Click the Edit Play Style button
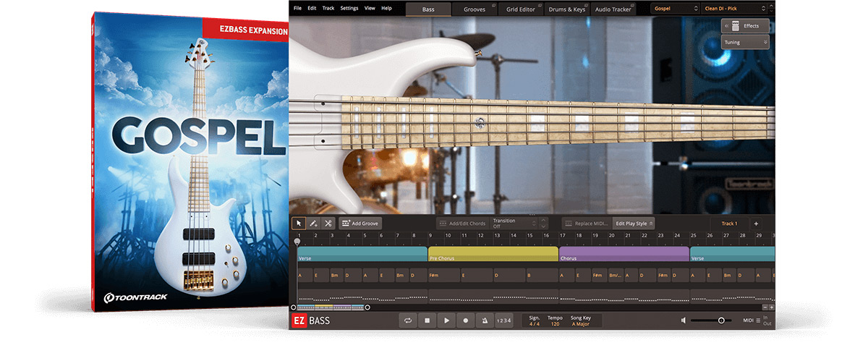This screenshot has height=353, width=868. pos(634,224)
